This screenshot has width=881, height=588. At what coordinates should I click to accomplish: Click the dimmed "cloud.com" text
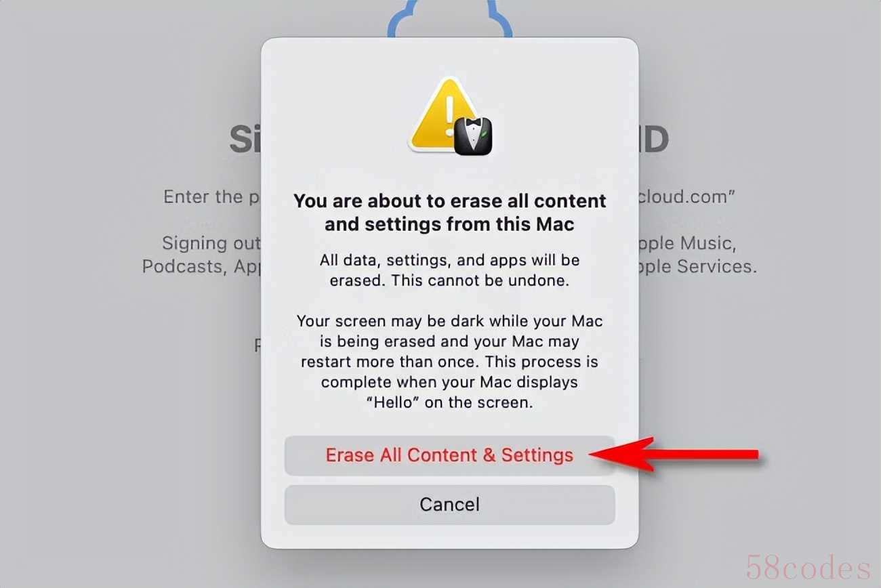click(687, 197)
